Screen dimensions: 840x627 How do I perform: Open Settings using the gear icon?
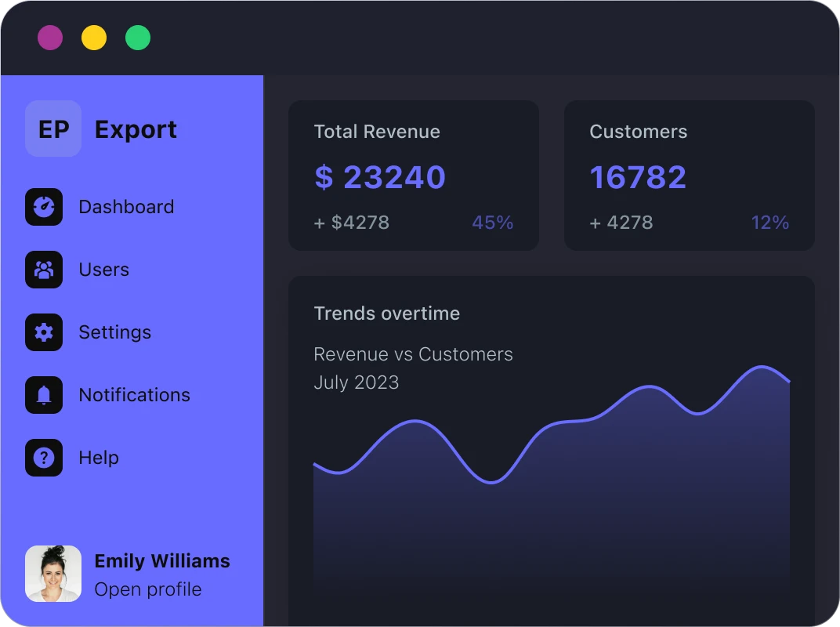point(44,332)
